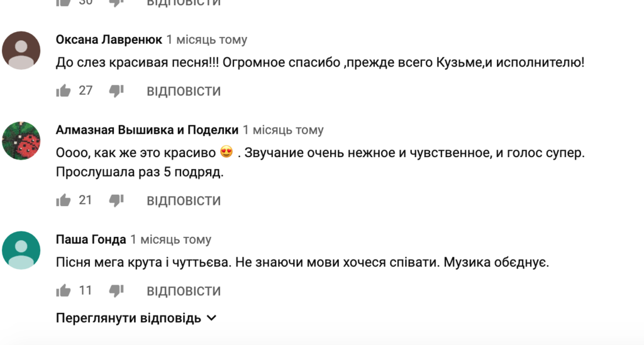Open Паша Гонда channel name link
The width and height of the screenshot is (644, 345).
coord(91,239)
